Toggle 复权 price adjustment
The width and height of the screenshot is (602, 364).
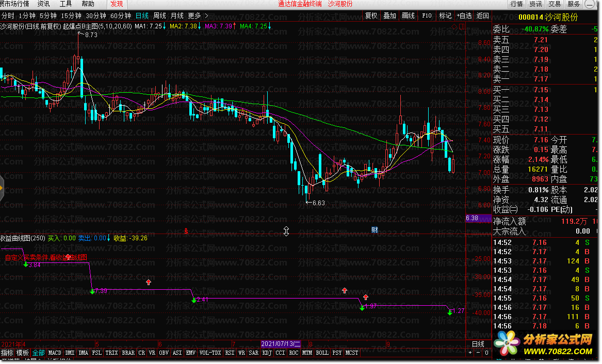pyautogui.click(x=371, y=16)
